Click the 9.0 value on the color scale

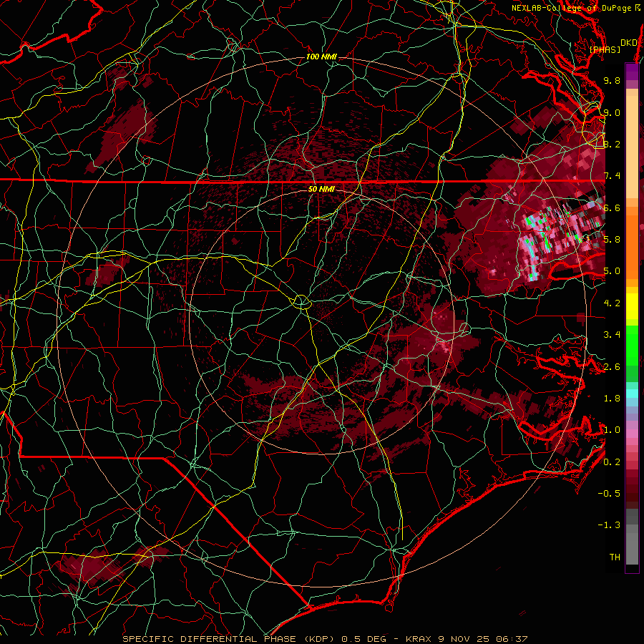[612, 112]
